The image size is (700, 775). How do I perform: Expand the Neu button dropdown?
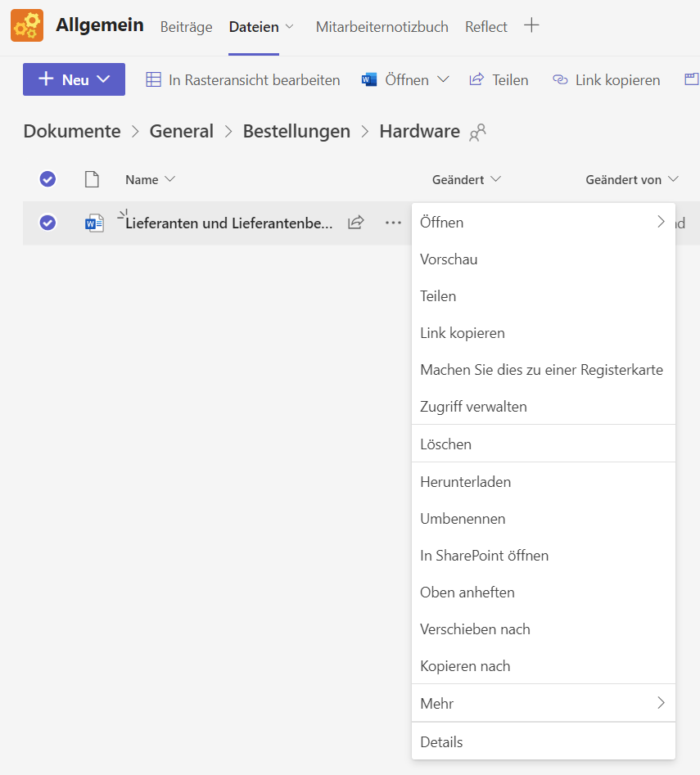coord(103,79)
